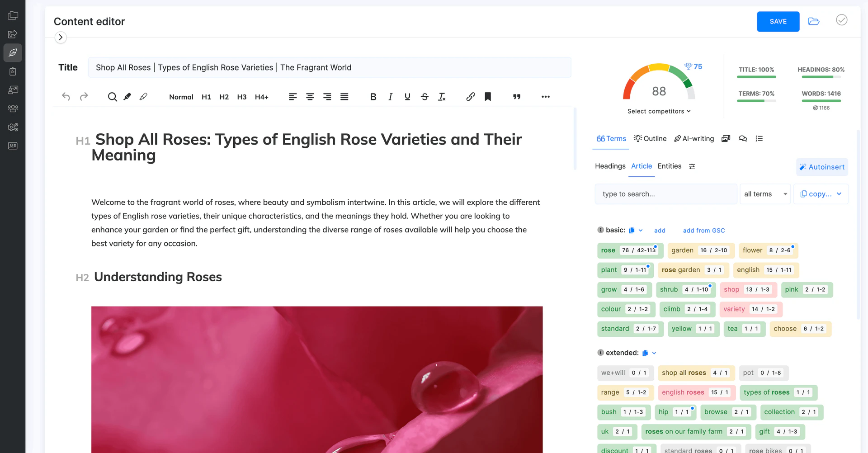Toggle underline formatting
The height and width of the screenshot is (453, 868).
pos(407,97)
